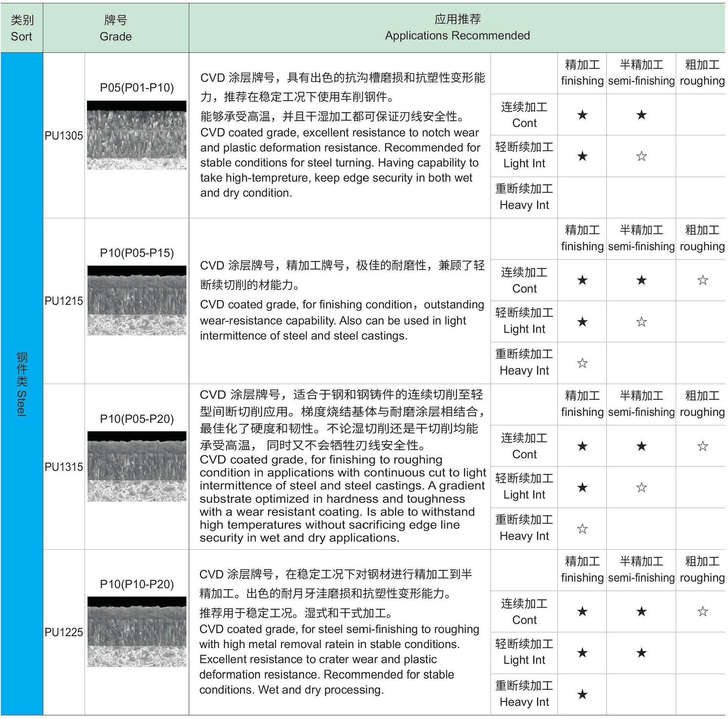Click the P10(P10-P20) range label
This screenshot has height=719, width=728.
pyautogui.click(x=137, y=584)
